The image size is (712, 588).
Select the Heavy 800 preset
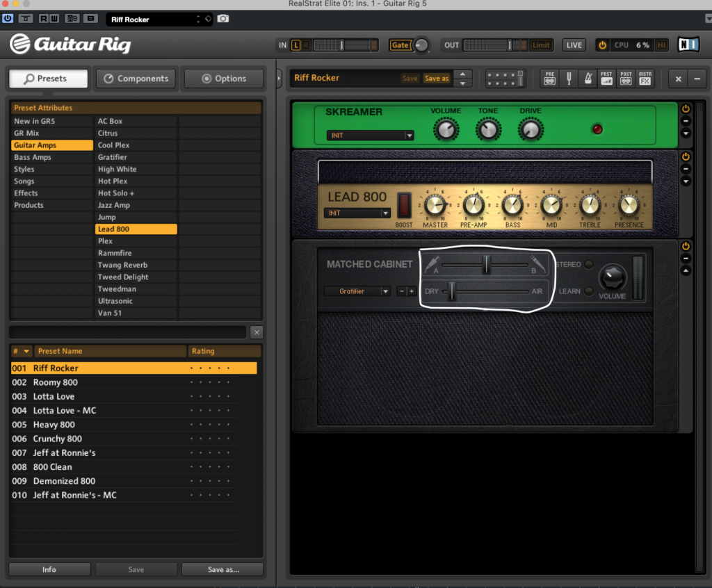tap(54, 425)
